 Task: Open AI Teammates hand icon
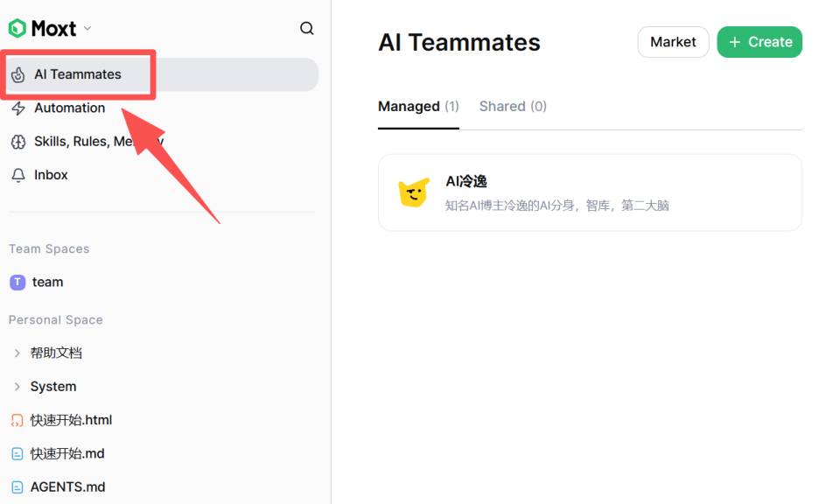coord(18,75)
